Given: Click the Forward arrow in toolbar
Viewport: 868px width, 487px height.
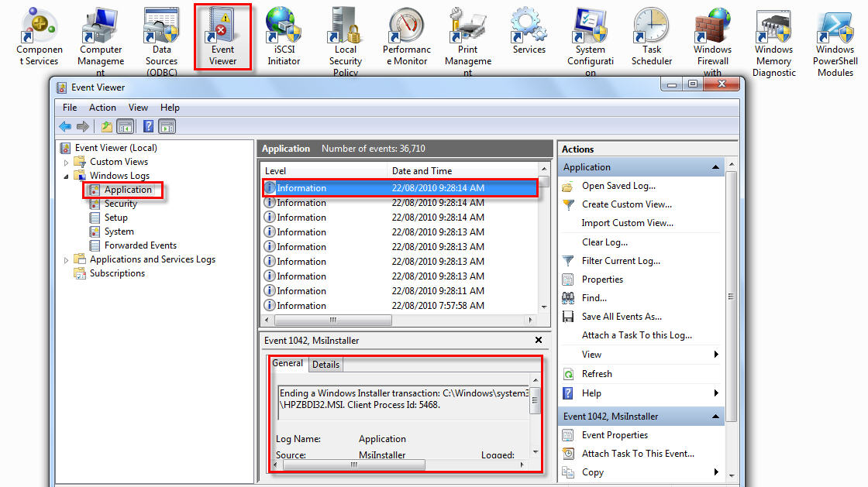Looking at the screenshot, I should click(83, 126).
